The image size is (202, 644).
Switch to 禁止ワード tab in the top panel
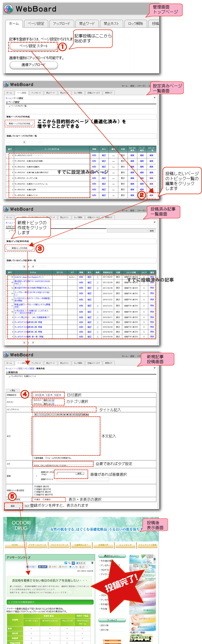[x=87, y=24]
